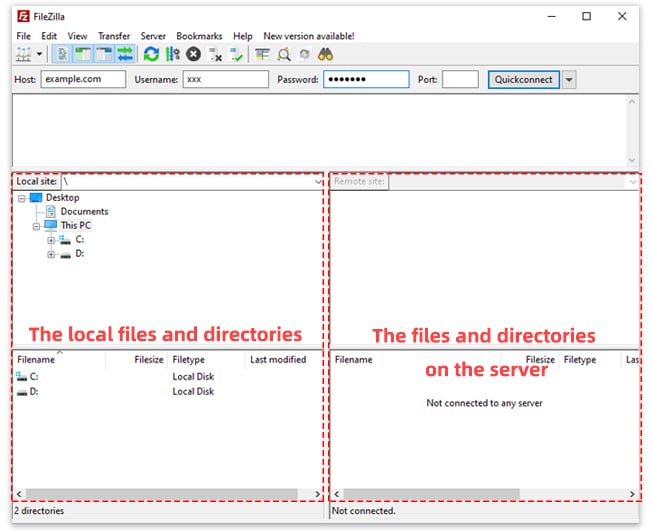The image size is (653, 530).
Task: Toggle transfer queue display
Action: click(125, 54)
